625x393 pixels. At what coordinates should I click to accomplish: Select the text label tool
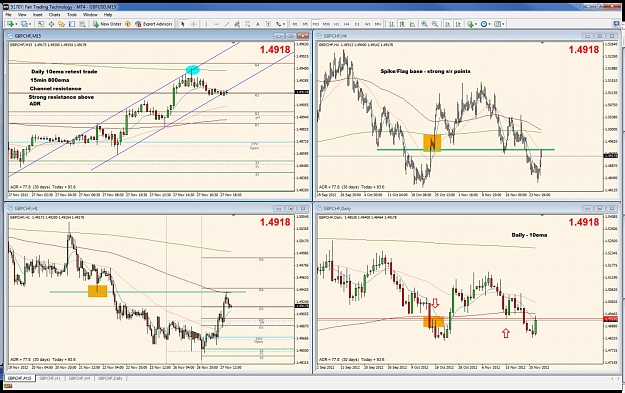coord(268,24)
